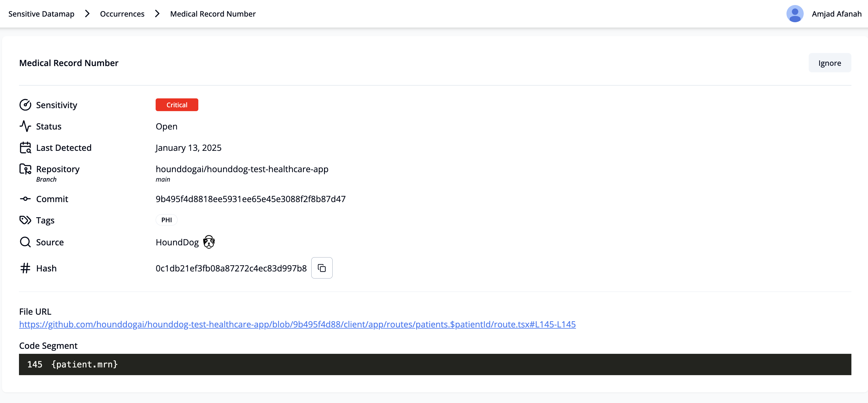Select the commit hash 9b495f4d88 value
This screenshot has width=868, height=403.
click(x=251, y=199)
